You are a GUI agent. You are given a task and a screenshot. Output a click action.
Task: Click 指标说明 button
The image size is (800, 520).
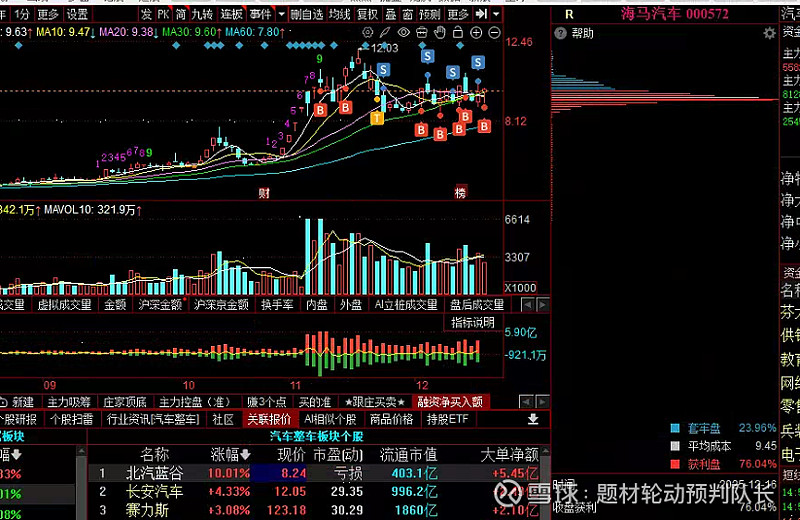click(473, 323)
